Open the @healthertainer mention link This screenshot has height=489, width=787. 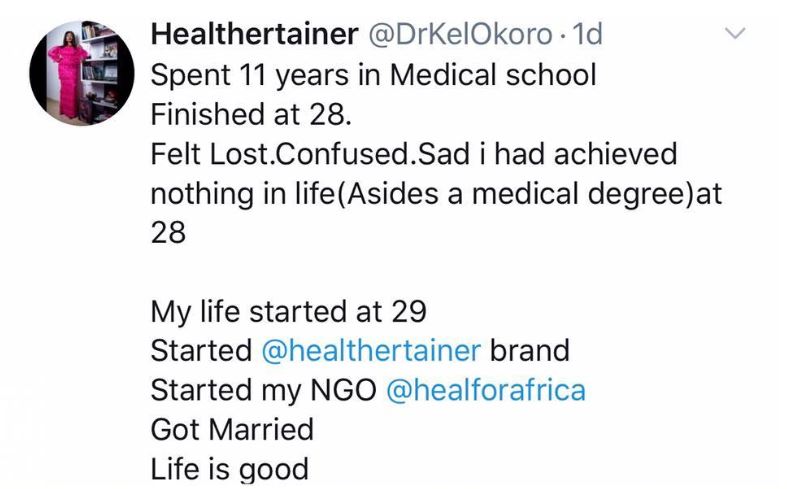coord(371,351)
